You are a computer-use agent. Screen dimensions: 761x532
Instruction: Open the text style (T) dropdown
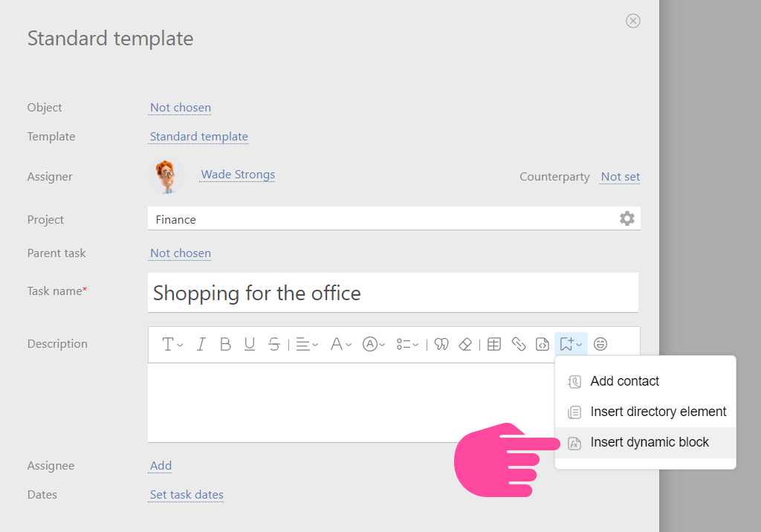[172, 344]
